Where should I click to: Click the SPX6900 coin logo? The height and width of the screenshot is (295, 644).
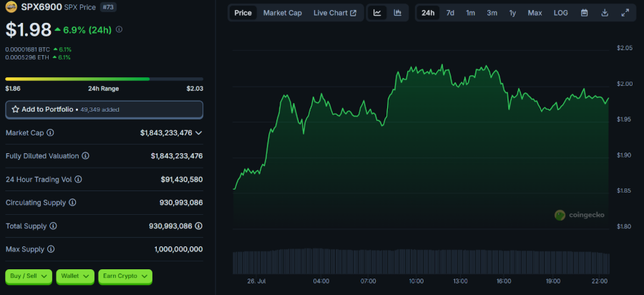[11, 6]
